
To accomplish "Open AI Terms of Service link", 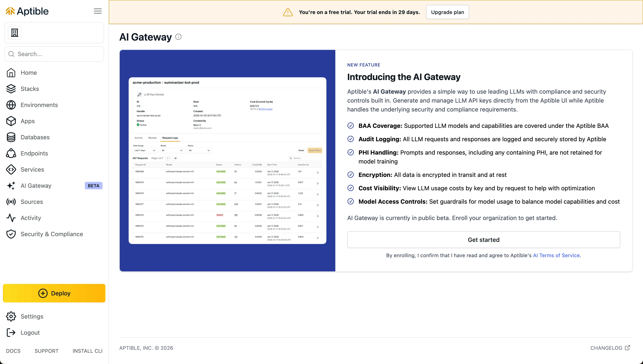I will [x=556, y=255].
